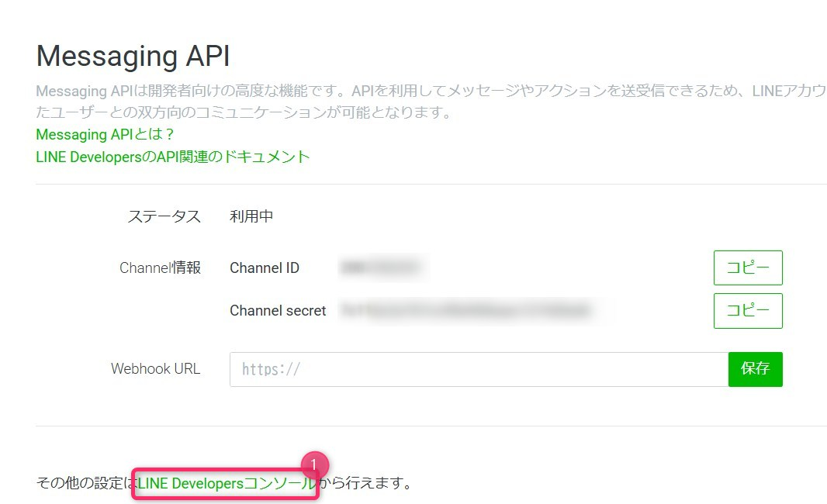Focus the Webhook URL input field
The height and width of the screenshot is (504, 827).
[479, 369]
